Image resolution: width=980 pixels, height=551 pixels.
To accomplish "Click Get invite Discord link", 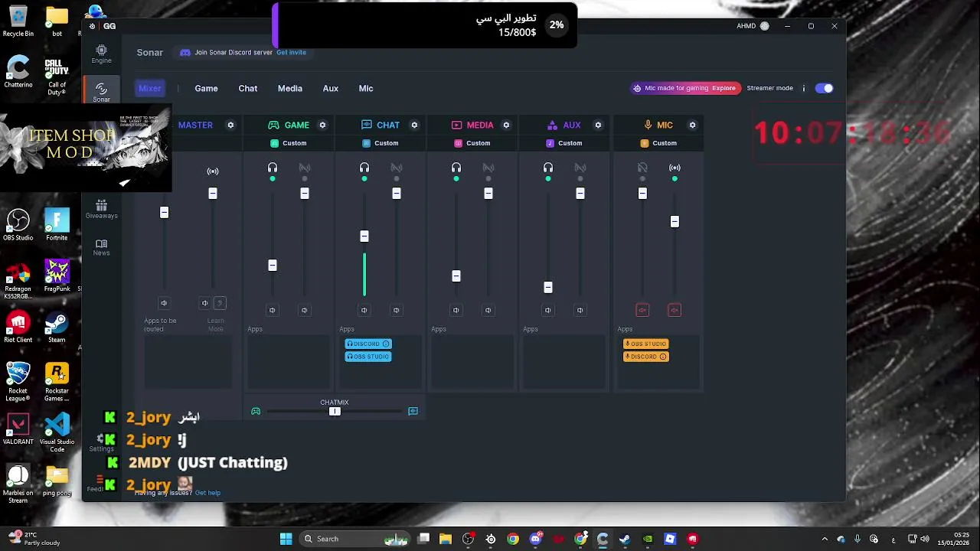I will point(291,52).
